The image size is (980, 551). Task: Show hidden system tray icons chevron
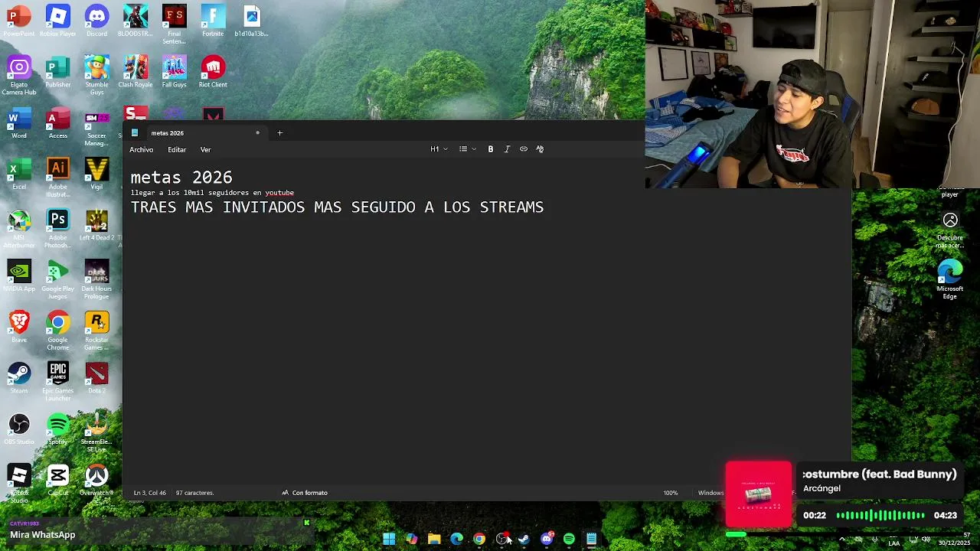tap(842, 539)
